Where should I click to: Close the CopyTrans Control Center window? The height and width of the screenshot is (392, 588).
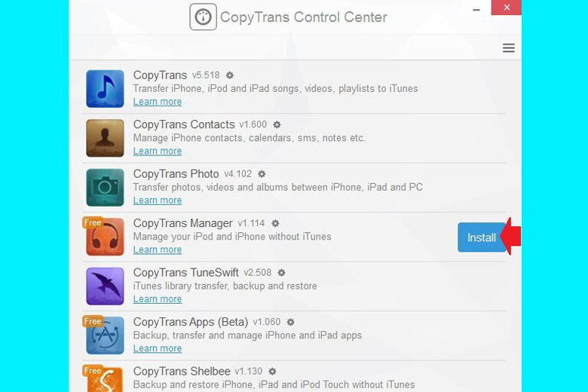(x=507, y=8)
